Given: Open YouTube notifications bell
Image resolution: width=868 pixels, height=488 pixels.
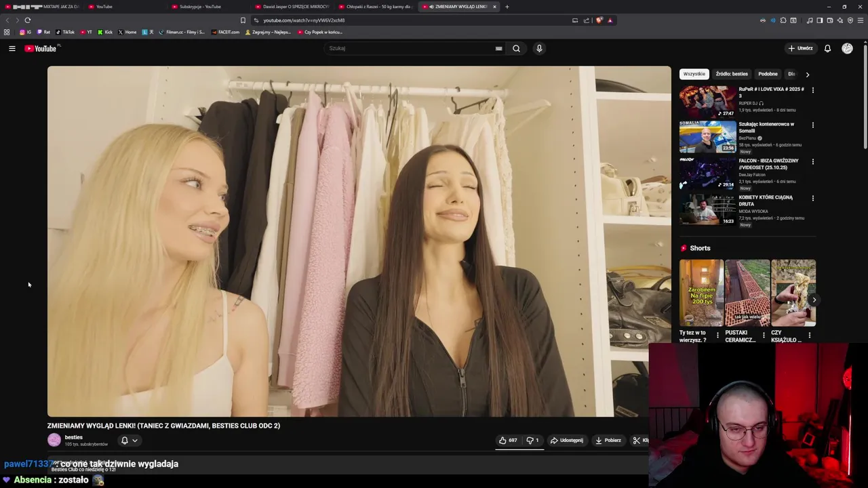Looking at the screenshot, I should point(827,48).
